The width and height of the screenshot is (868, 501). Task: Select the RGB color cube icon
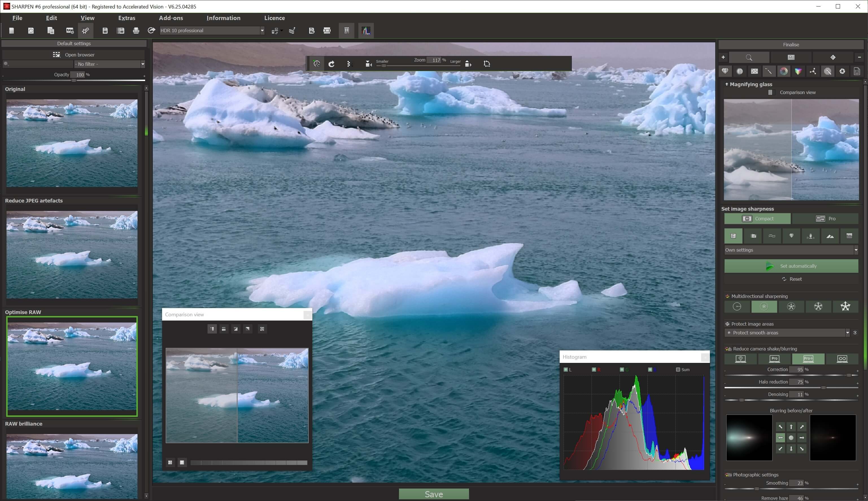click(x=798, y=71)
